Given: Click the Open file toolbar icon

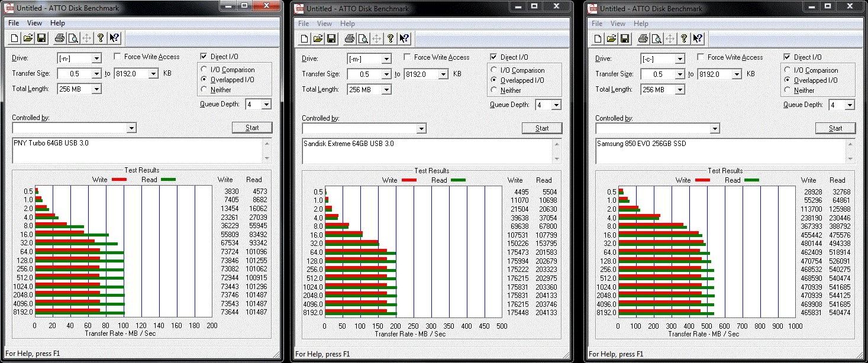Looking at the screenshot, I should tap(27, 37).
